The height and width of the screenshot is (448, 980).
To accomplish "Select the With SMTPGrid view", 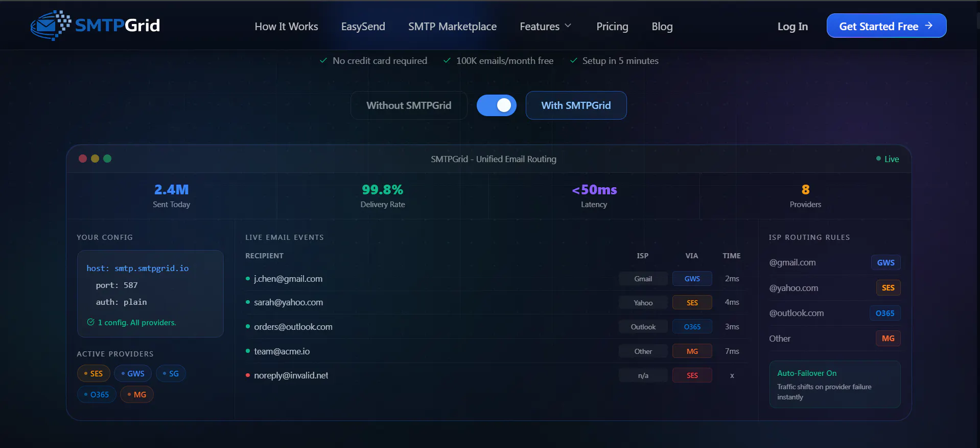I will [x=576, y=105].
